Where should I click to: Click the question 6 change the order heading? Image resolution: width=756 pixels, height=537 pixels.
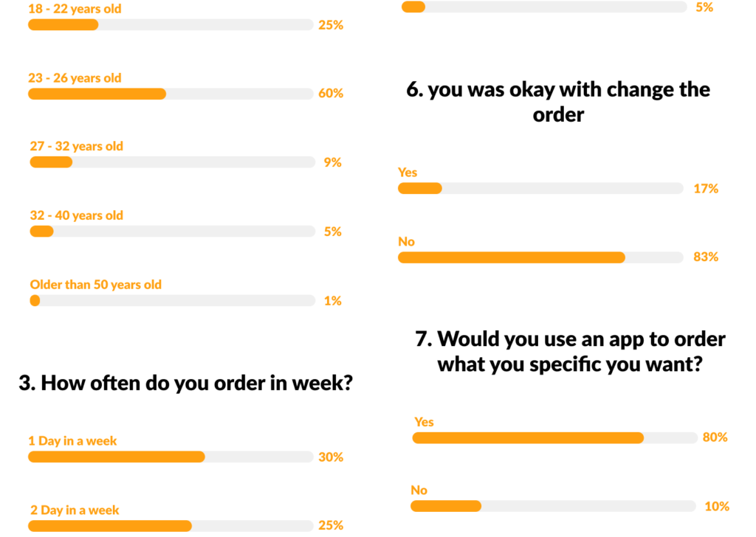click(x=558, y=102)
